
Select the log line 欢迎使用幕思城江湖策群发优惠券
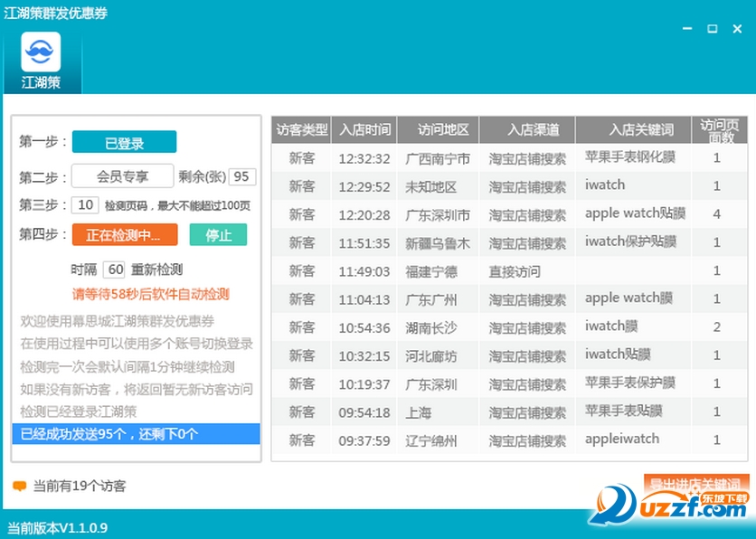click(x=118, y=321)
